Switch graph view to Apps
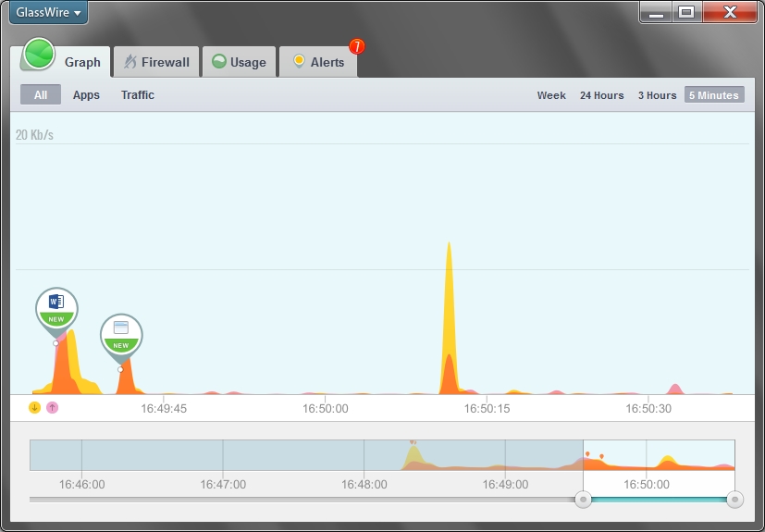Image resolution: width=765 pixels, height=532 pixels. 86,94
